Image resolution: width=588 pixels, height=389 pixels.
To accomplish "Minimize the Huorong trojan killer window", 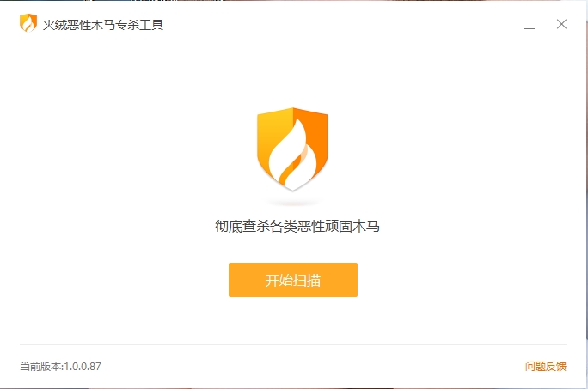I will [x=530, y=25].
